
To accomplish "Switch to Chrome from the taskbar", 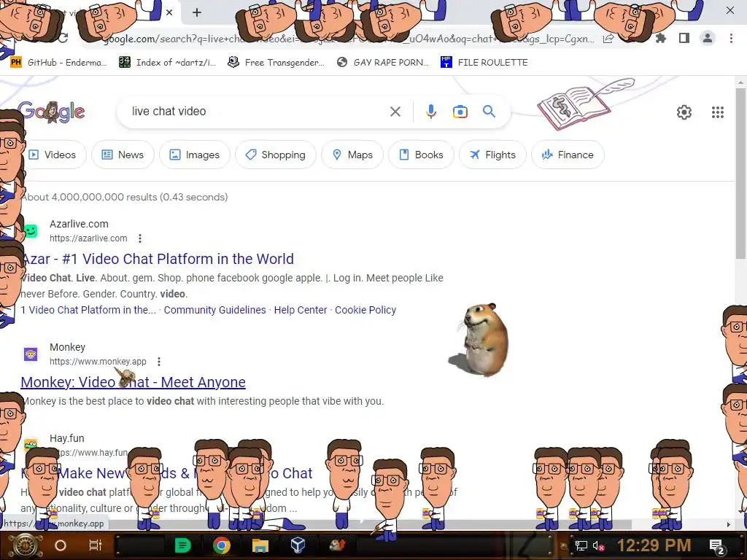I will 222,545.
